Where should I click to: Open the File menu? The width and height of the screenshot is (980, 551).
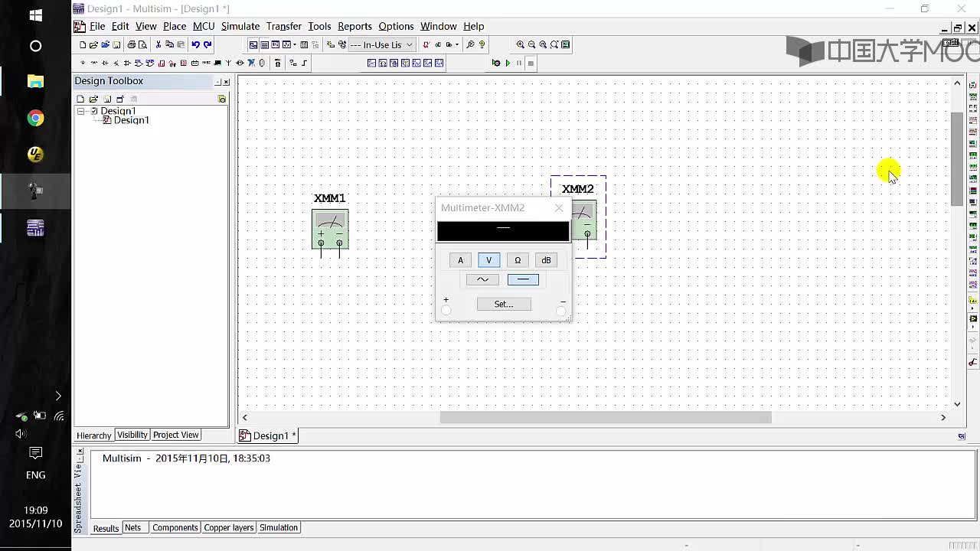97,26
